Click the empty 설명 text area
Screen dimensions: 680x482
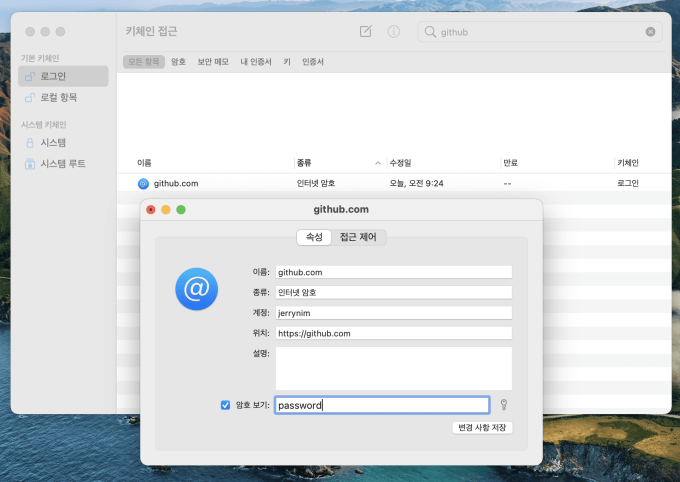393,368
